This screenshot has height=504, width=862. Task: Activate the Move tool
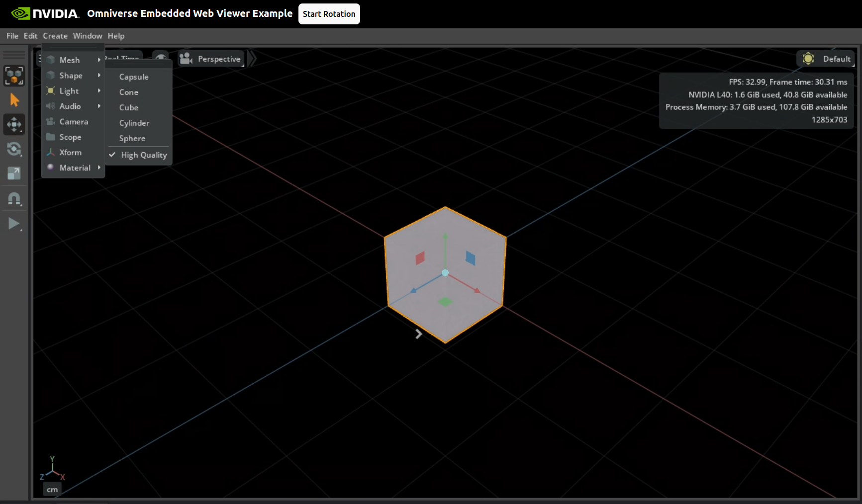(x=14, y=124)
